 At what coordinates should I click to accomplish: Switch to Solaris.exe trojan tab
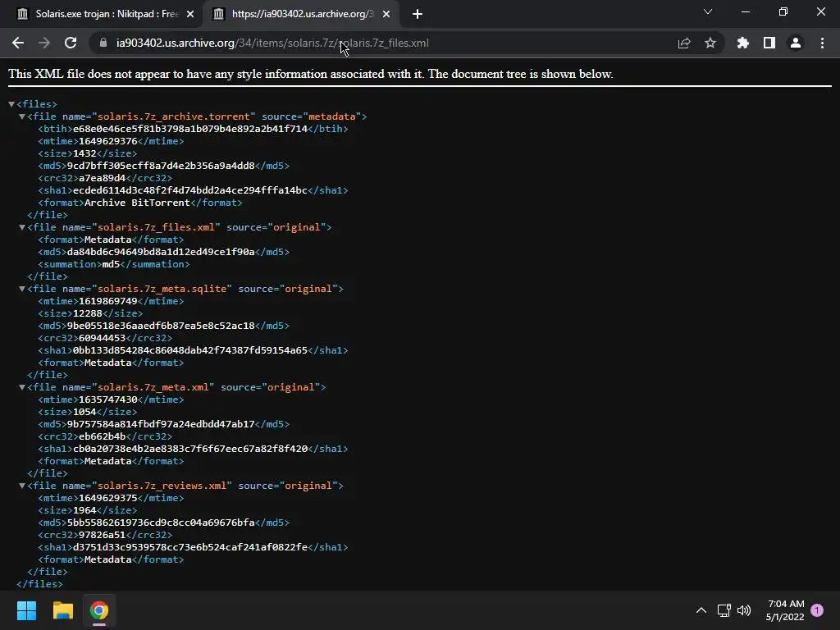[107, 14]
